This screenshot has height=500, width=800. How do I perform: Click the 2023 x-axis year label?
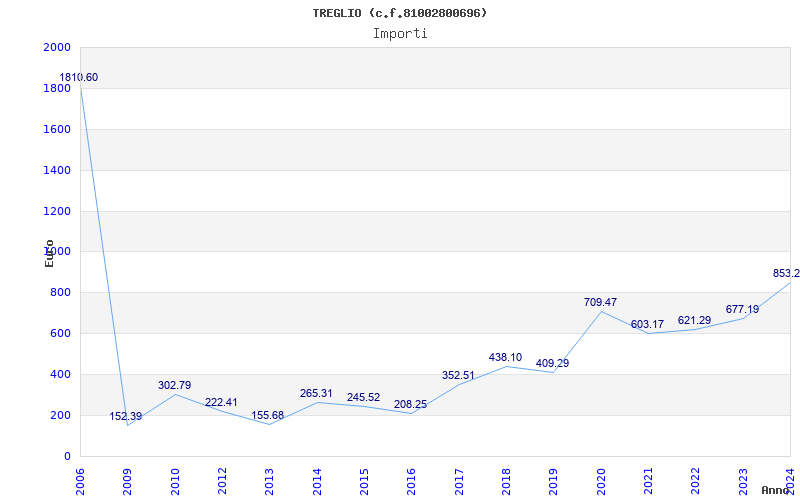click(x=743, y=481)
